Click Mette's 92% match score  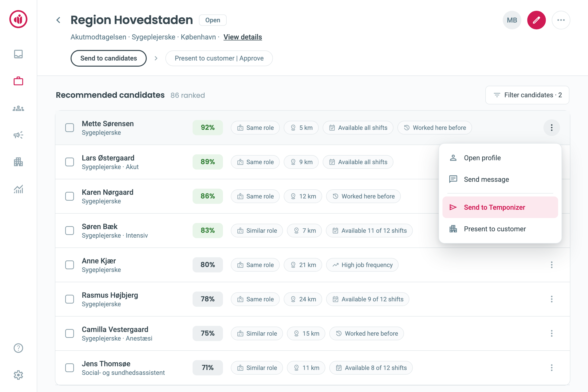click(x=208, y=128)
